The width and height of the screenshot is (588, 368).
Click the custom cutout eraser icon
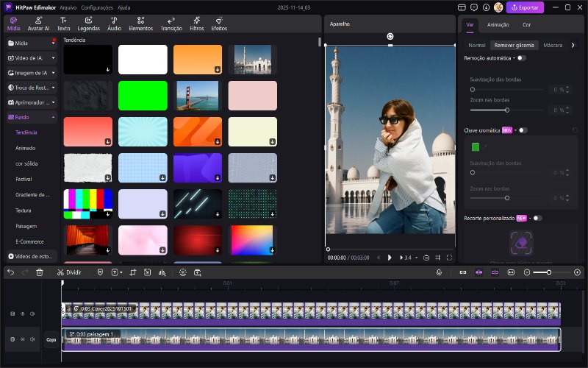pos(521,244)
